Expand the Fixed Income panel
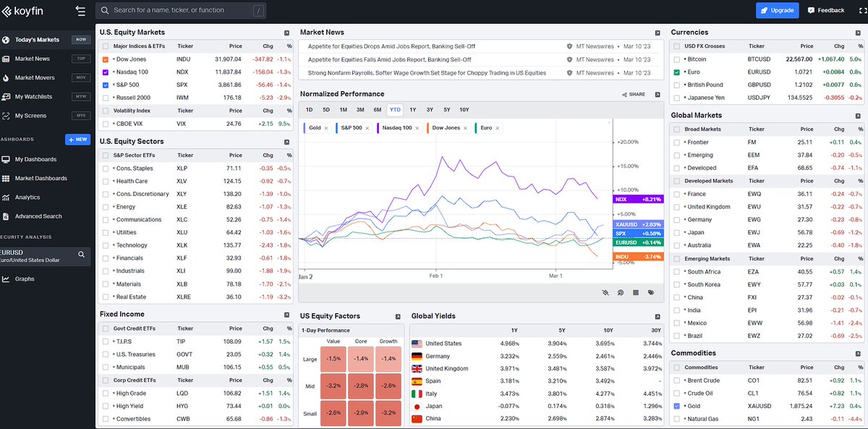Image resolution: width=868 pixels, height=429 pixels. pyautogui.click(x=286, y=315)
